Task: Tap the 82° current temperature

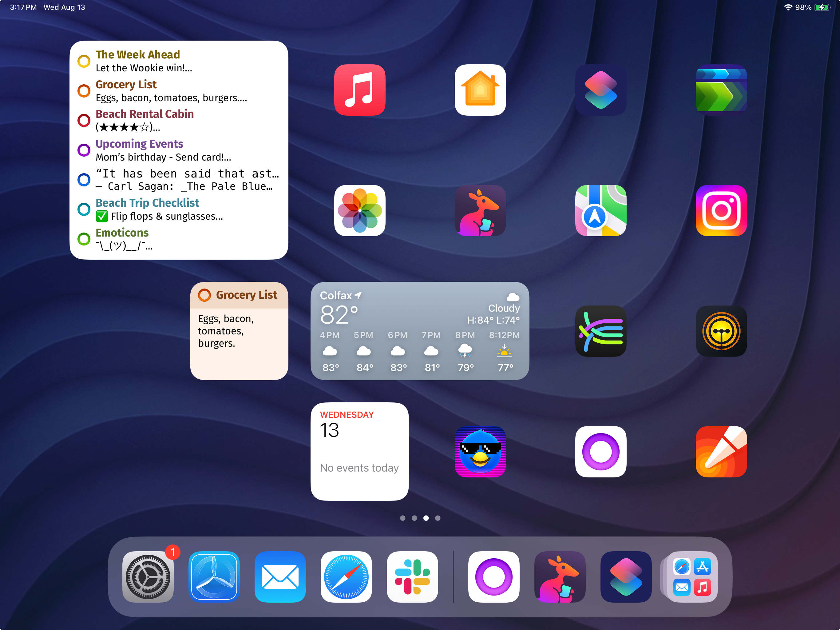Action: 339,315
